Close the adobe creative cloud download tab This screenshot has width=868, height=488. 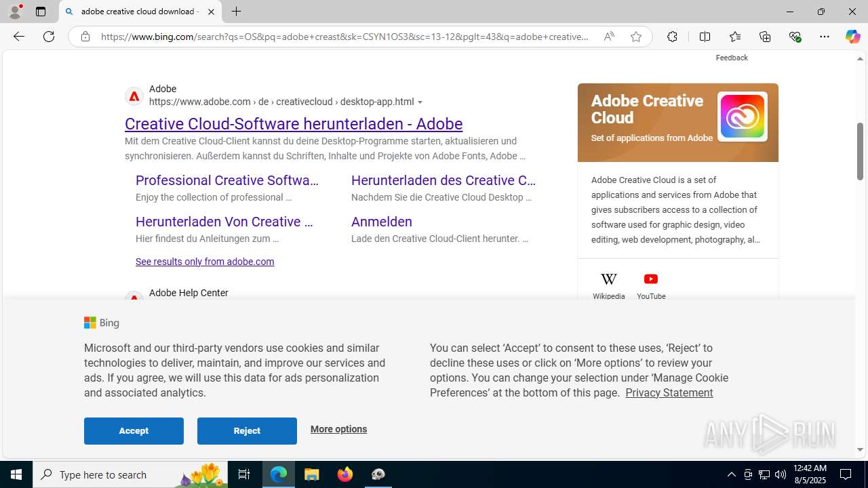point(211,12)
